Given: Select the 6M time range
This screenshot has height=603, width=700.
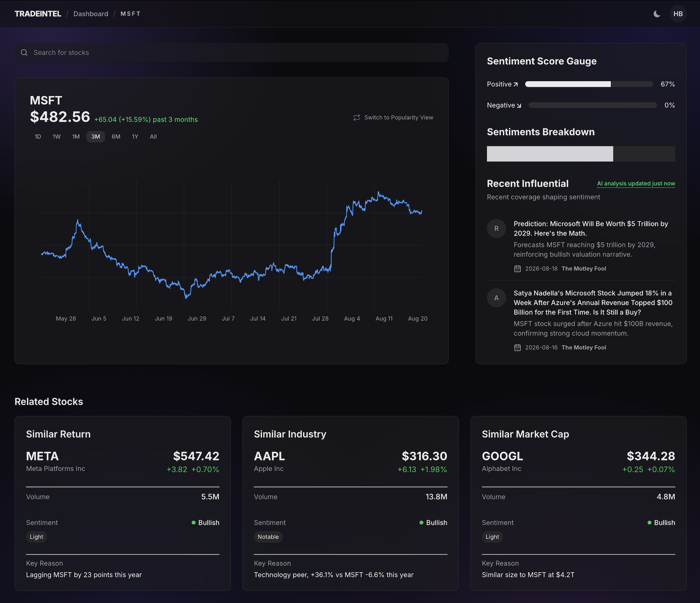Looking at the screenshot, I should [116, 137].
